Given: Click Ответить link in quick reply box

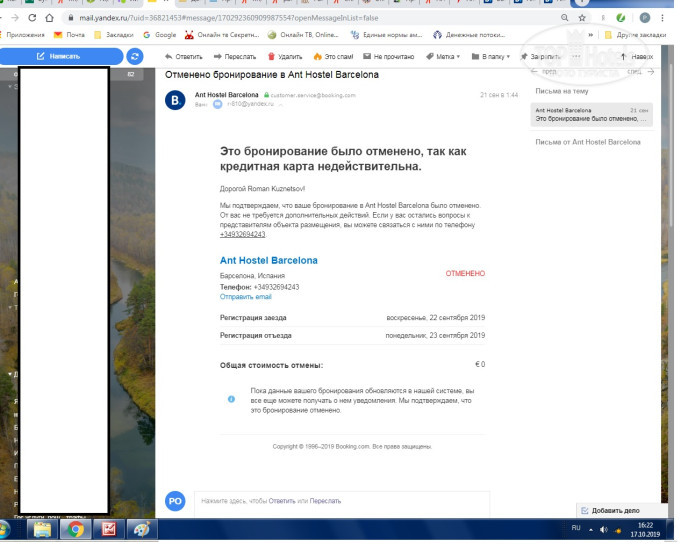Looking at the screenshot, I should click(x=282, y=501).
